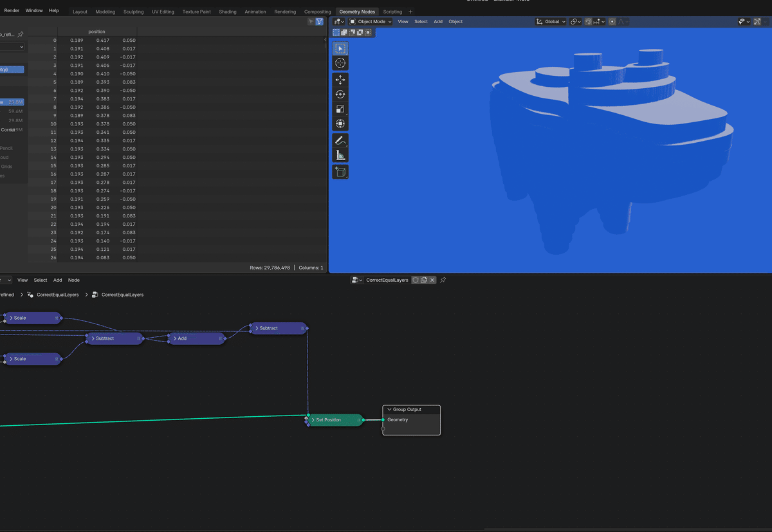Image resolution: width=772 pixels, height=532 pixels.
Task: Select the Transform tool
Action: pos(340,124)
